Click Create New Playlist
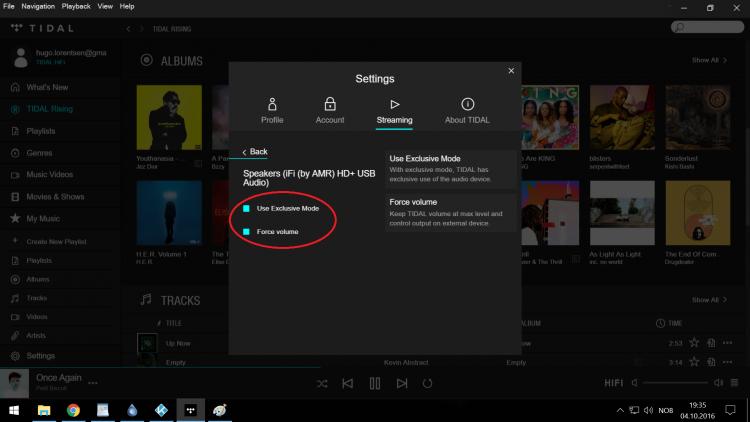Screen dimensions: 750x422 (56, 242)
